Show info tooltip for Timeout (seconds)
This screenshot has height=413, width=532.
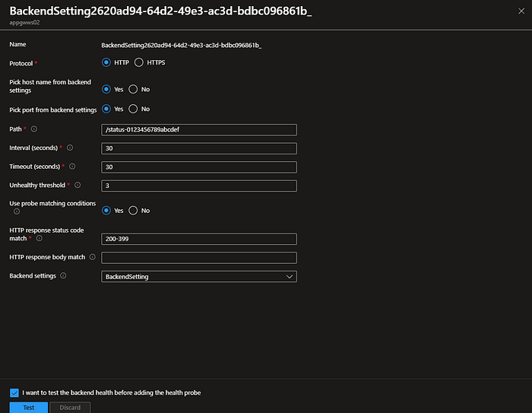pos(72,167)
